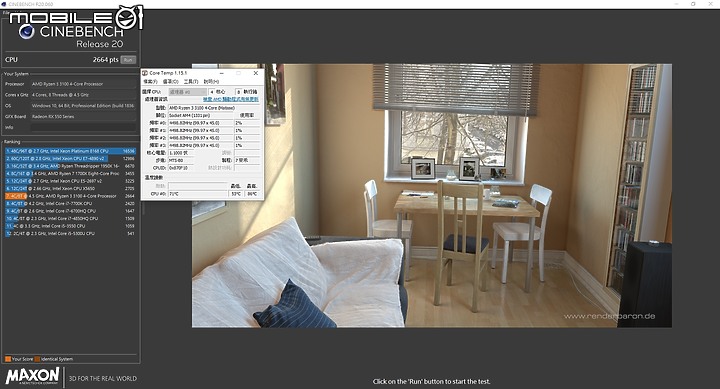Select ranking row 12 Intel Core i5-5300U
The height and width of the screenshot is (389, 720).
70,233
